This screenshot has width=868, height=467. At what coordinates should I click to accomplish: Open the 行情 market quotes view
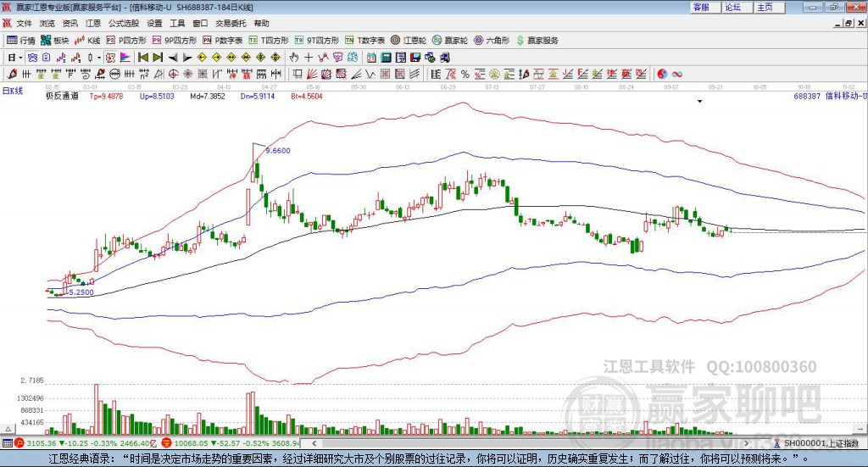click(x=20, y=41)
